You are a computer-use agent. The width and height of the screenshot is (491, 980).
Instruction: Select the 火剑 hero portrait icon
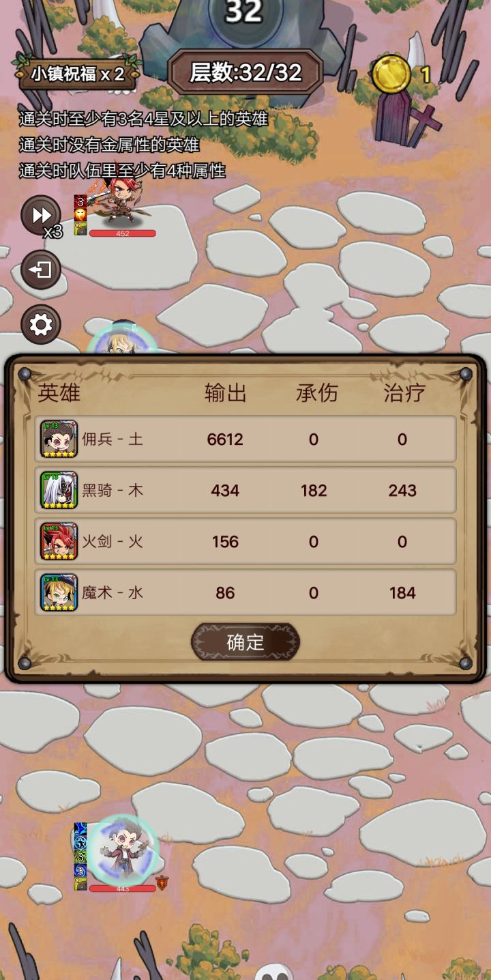click(59, 541)
